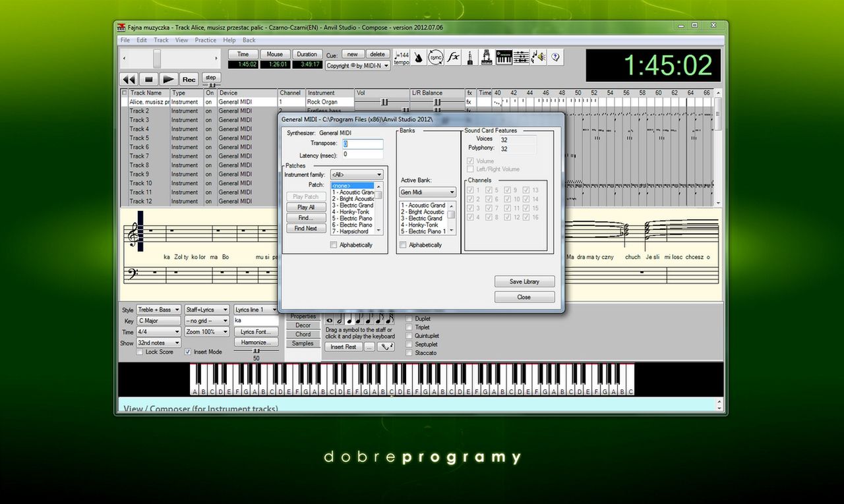Click the Close button in General MIDI dialog
Screen dimensions: 844x504
coord(524,297)
